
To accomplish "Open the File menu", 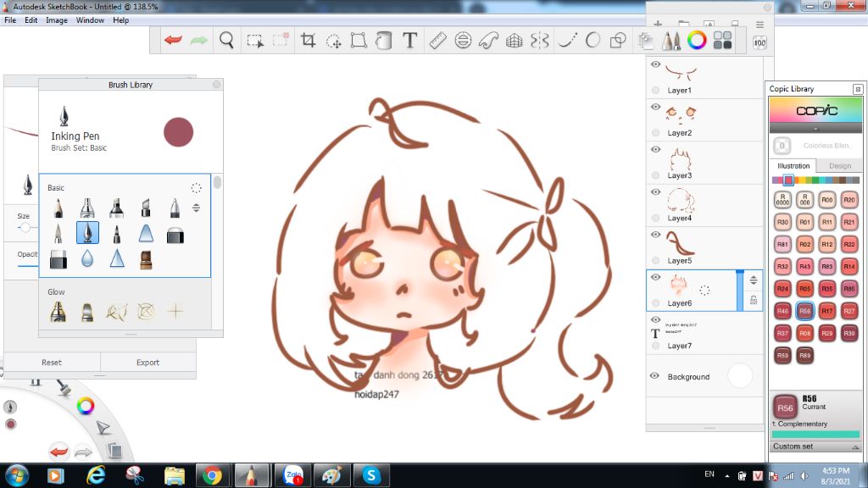I will pos(10,20).
